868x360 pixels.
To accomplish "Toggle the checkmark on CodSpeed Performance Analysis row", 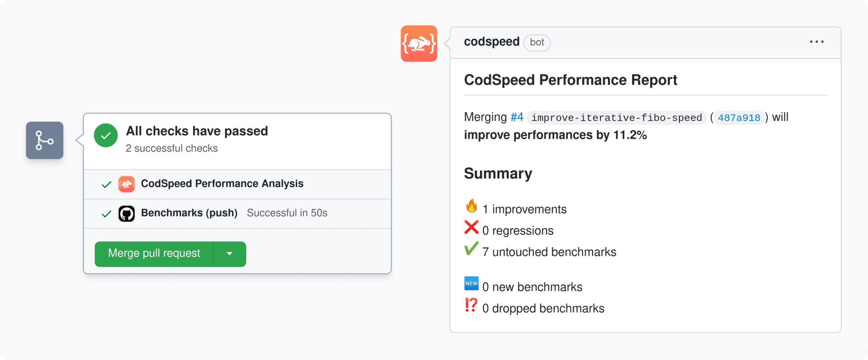I will point(105,184).
